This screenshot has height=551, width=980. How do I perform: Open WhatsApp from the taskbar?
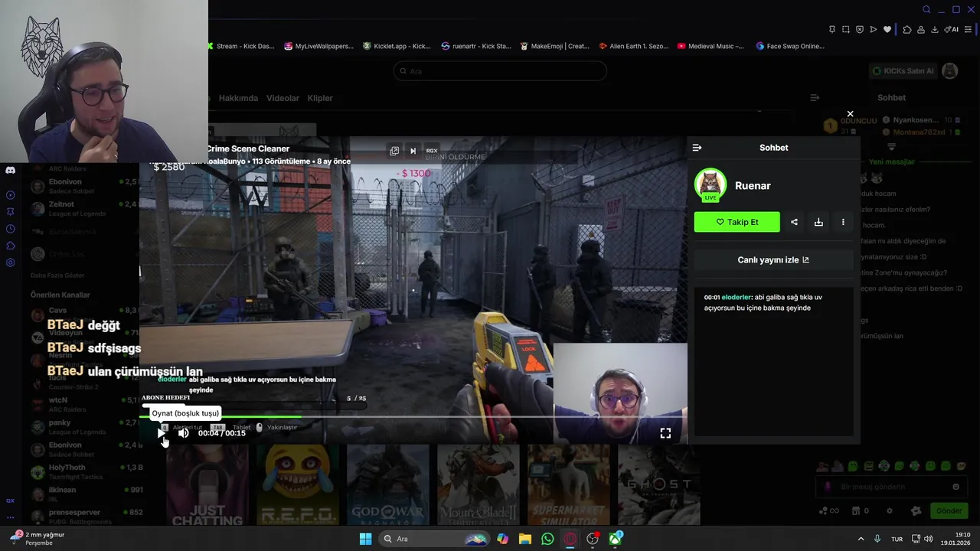pyautogui.click(x=547, y=539)
